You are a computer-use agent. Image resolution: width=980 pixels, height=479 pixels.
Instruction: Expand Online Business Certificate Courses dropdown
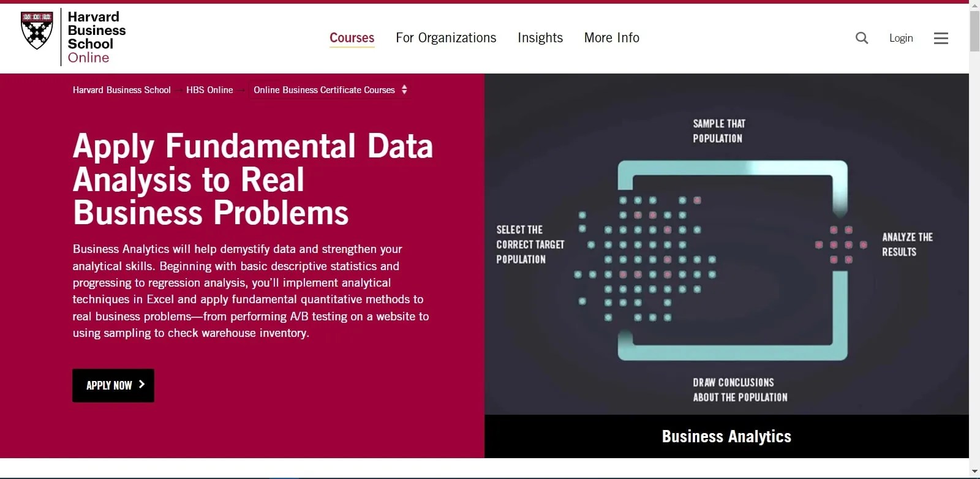[331, 90]
